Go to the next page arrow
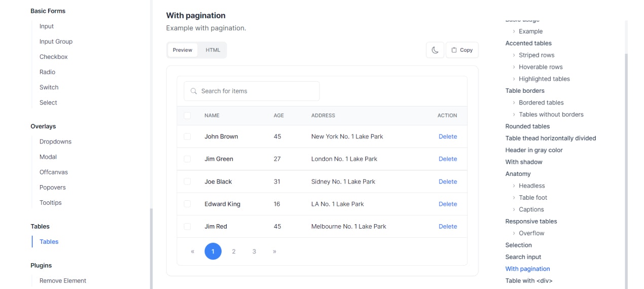644x289 pixels. click(274, 251)
